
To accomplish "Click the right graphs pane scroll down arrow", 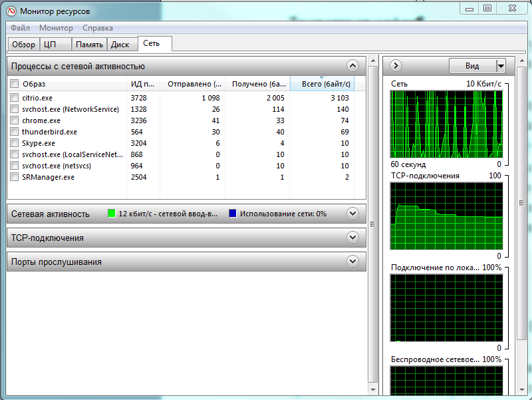I will (522, 389).
